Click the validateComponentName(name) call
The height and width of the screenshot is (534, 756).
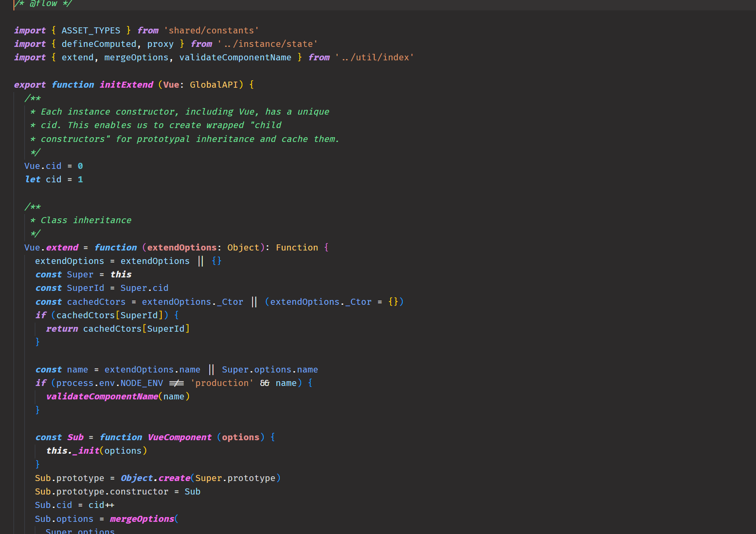click(x=118, y=396)
